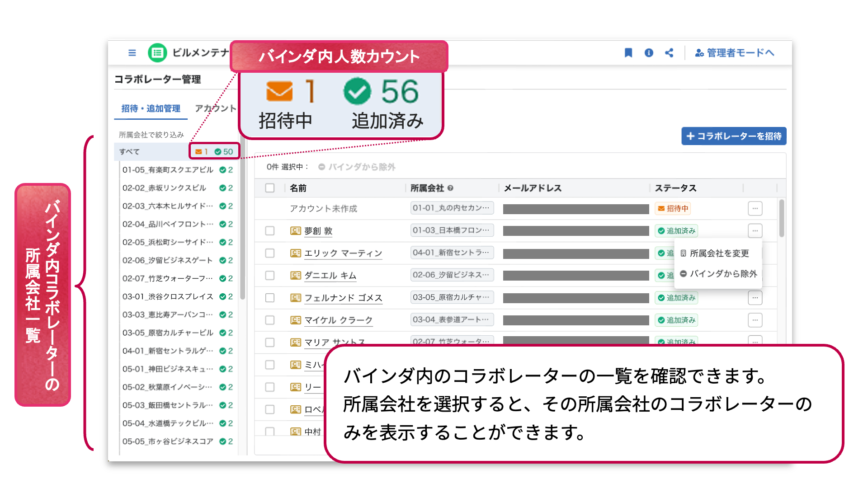Tick checkbox for ミハ row
868x488 pixels.
pyautogui.click(x=270, y=365)
